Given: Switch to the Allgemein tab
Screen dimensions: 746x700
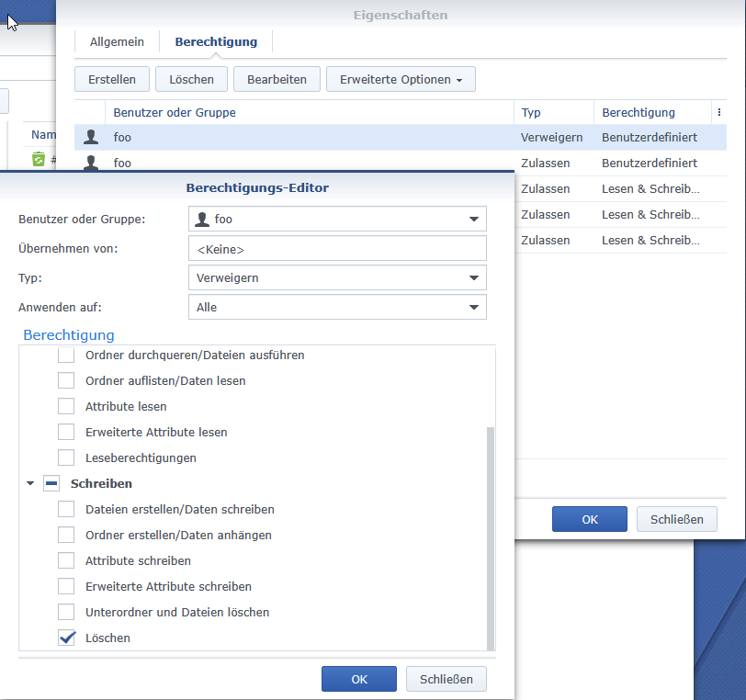Looking at the screenshot, I should 117,41.
